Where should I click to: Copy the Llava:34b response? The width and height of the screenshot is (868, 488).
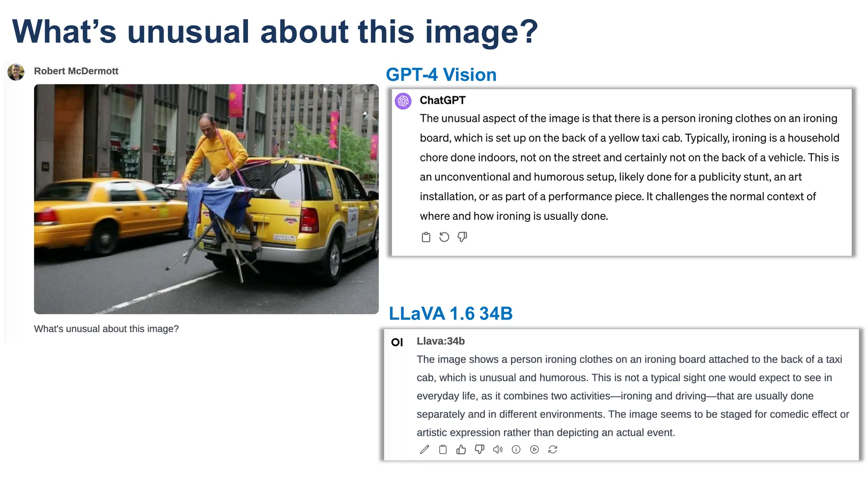[x=443, y=449]
